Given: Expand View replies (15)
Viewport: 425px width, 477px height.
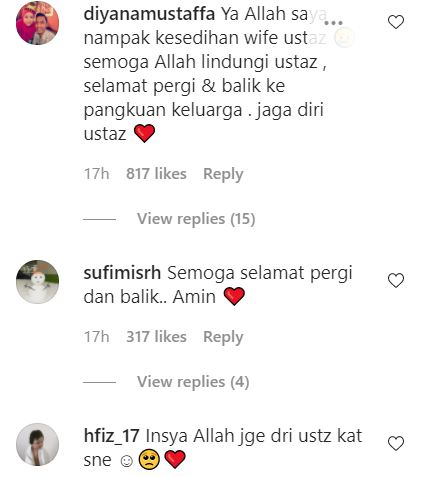Looking at the screenshot, I should pyautogui.click(x=196, y=219).
